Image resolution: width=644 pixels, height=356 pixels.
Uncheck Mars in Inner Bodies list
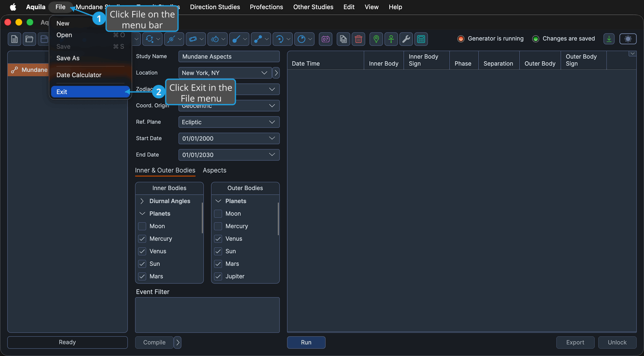(142, 276)
